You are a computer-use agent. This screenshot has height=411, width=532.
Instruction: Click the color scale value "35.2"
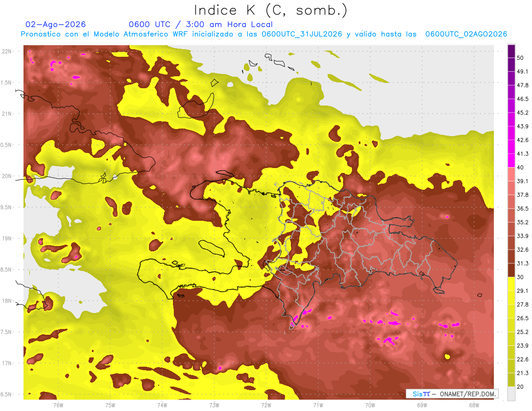[x=523, y=222]
